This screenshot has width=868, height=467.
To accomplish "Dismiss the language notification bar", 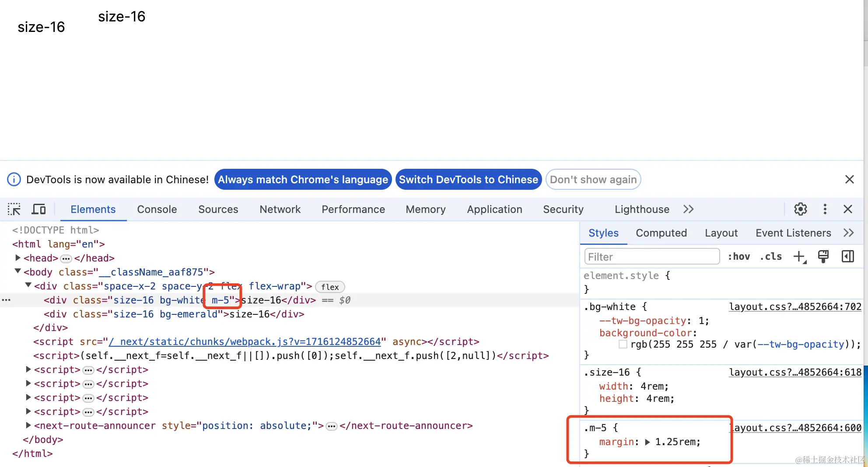I will (x=850, y=179).
